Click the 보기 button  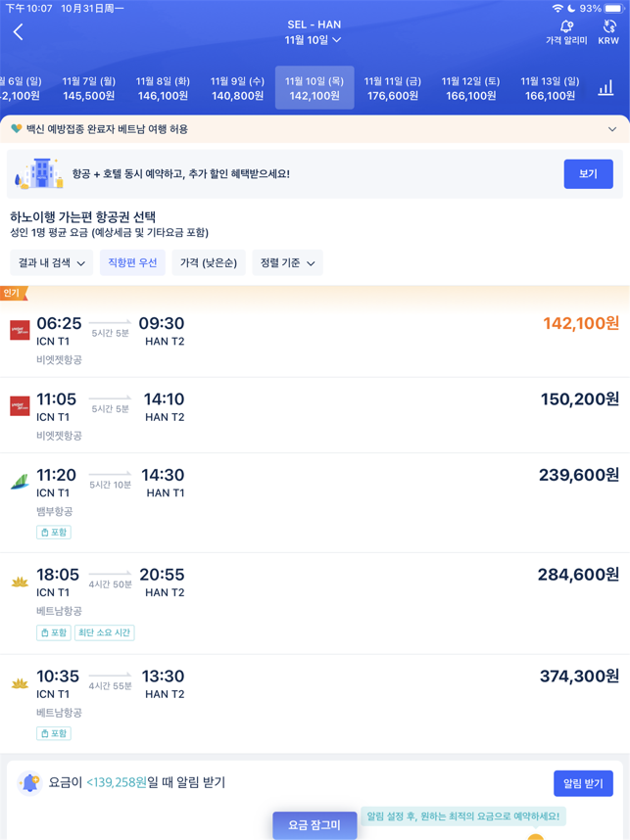pyautogui.click(x=588, y=173)
